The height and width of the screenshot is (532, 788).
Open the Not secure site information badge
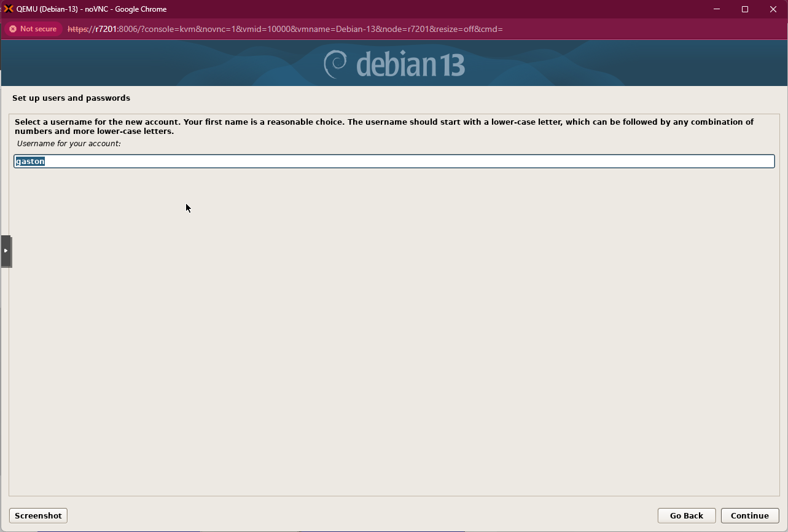pos(33,29)
